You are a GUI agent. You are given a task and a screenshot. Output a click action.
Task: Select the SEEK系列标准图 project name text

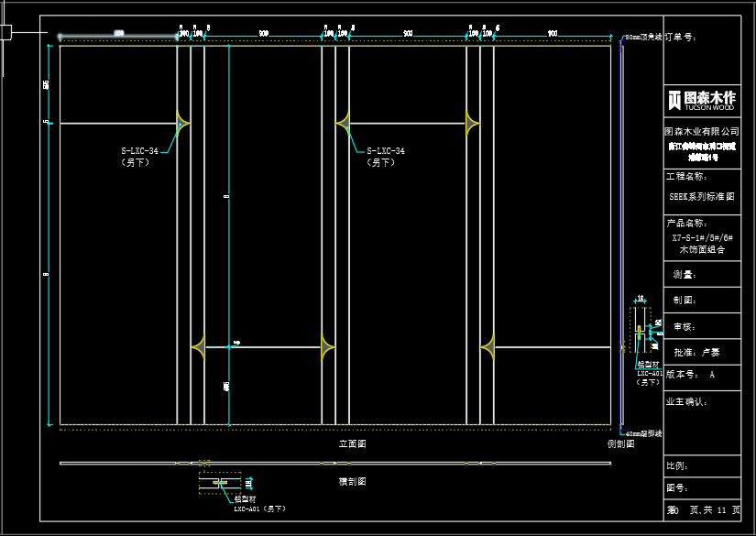pos(701,196)
